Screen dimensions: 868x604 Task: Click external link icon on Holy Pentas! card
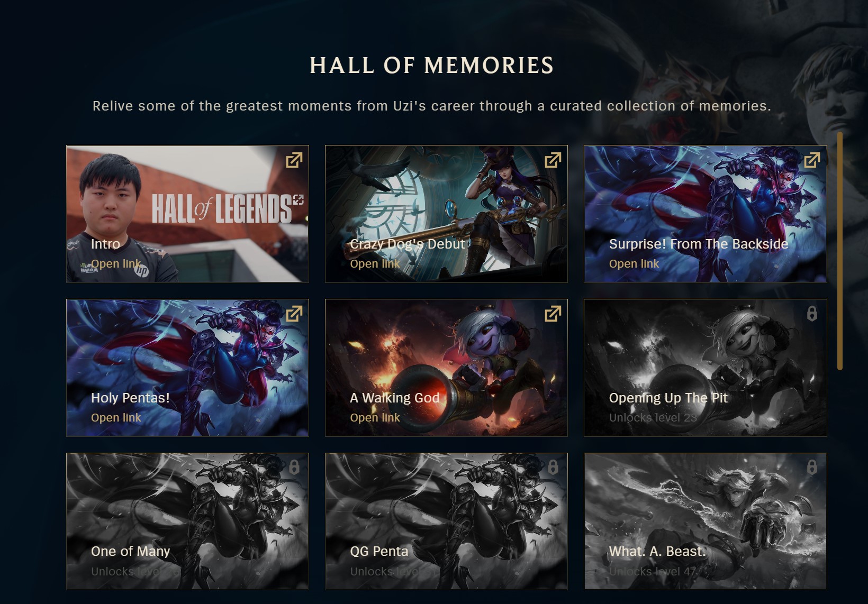[294, 314]
